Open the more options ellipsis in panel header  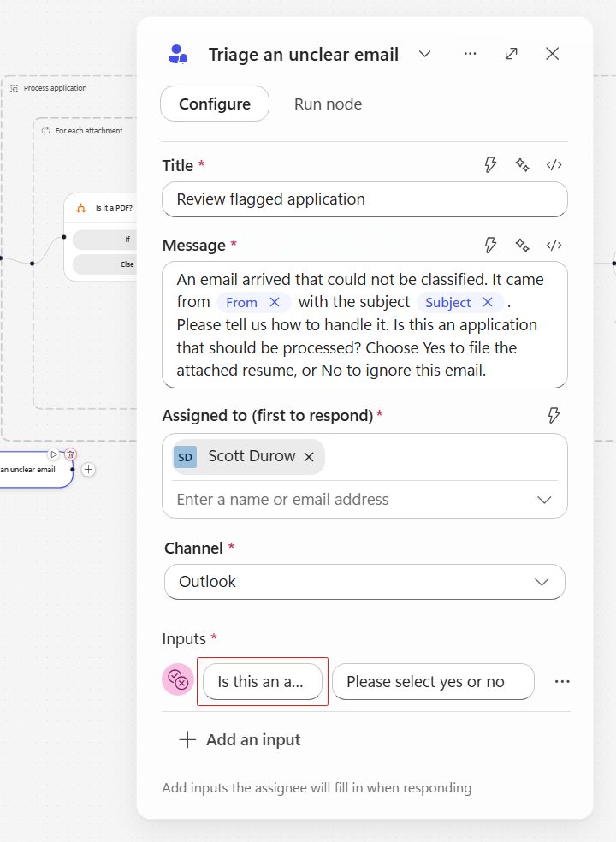[x=470, y=54]
